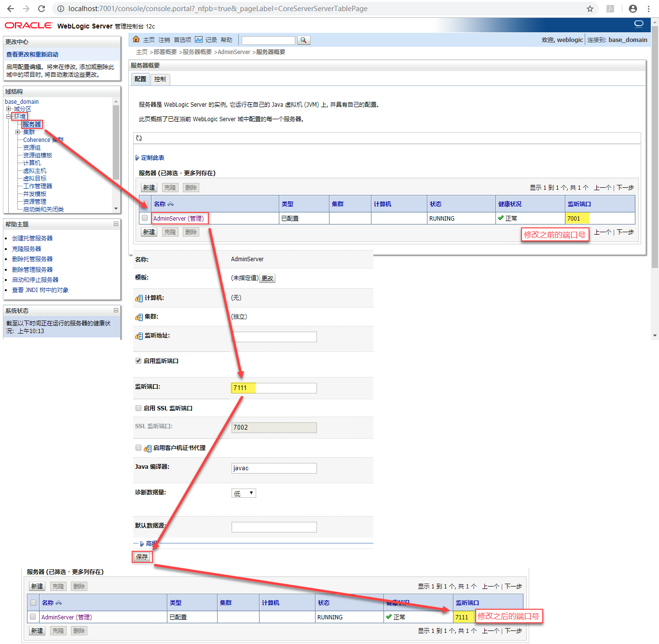The width and height of the screenshot is (659, 644).
Task: Click the domain tree scroll-down arrow
Action: point(116,209)
